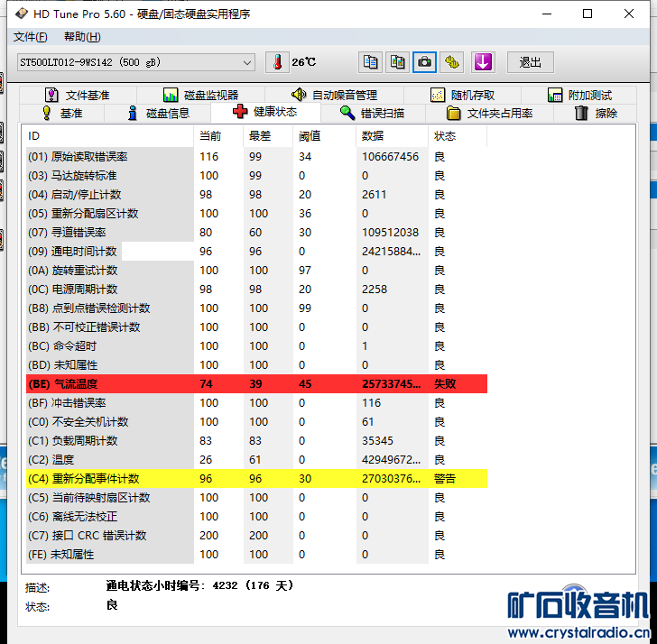Image resolution: width=657 pixels, height=644 pixels.
Task: Select the yellow (C4) 重新分配事件计数 row
Action: (256, 479)
